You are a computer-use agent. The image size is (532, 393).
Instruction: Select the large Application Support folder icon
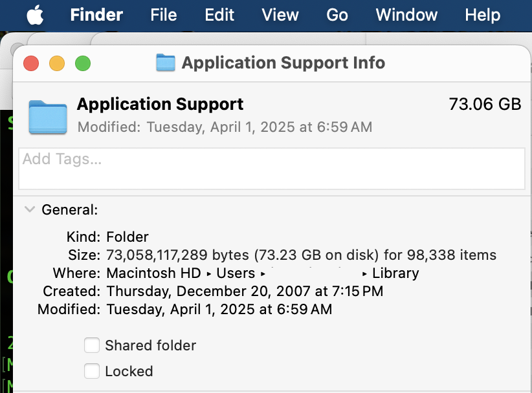click(48, 116)
